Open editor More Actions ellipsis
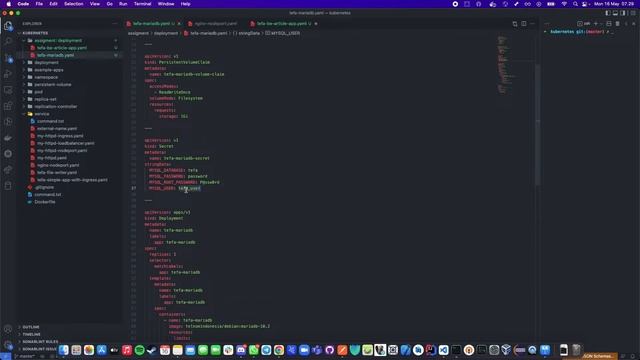The height and width of the screenshot is (360, 640). [x=532, y=24]
